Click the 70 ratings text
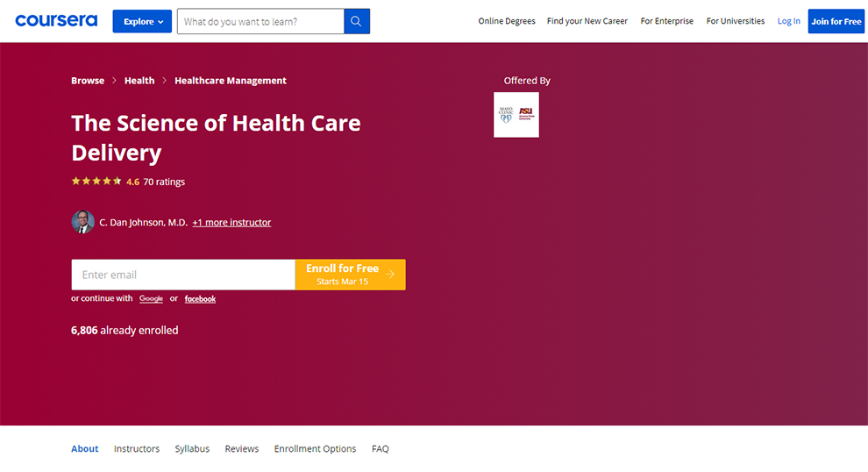This screenshot has width=868, height=472. (x=164, y=182)
